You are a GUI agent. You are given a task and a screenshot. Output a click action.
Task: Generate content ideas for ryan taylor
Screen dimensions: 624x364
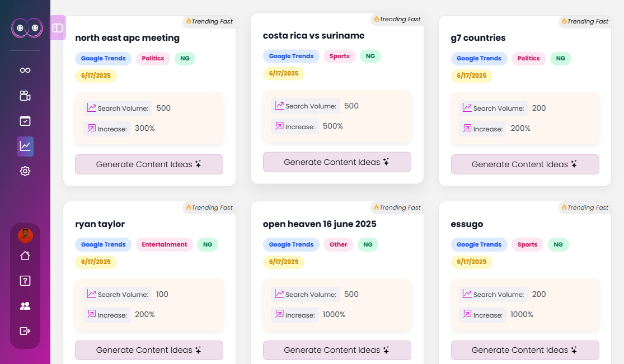(x=149, y=351)
